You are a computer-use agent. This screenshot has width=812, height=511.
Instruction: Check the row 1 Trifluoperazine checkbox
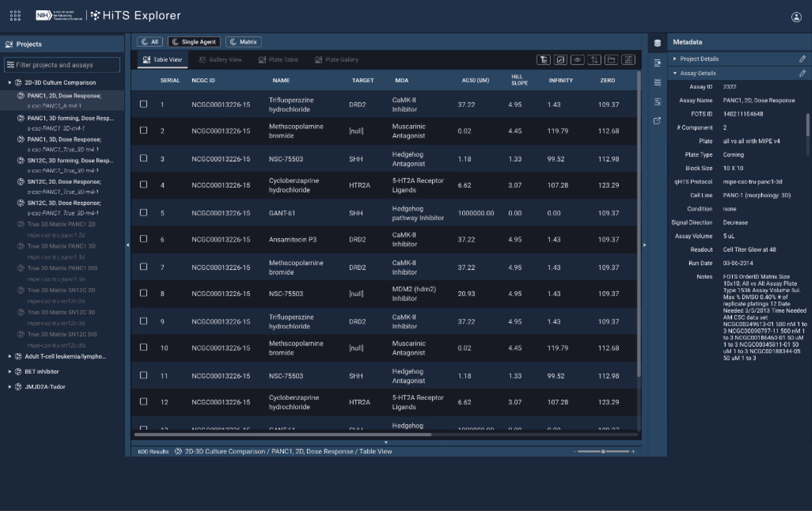tap(144, 104)
